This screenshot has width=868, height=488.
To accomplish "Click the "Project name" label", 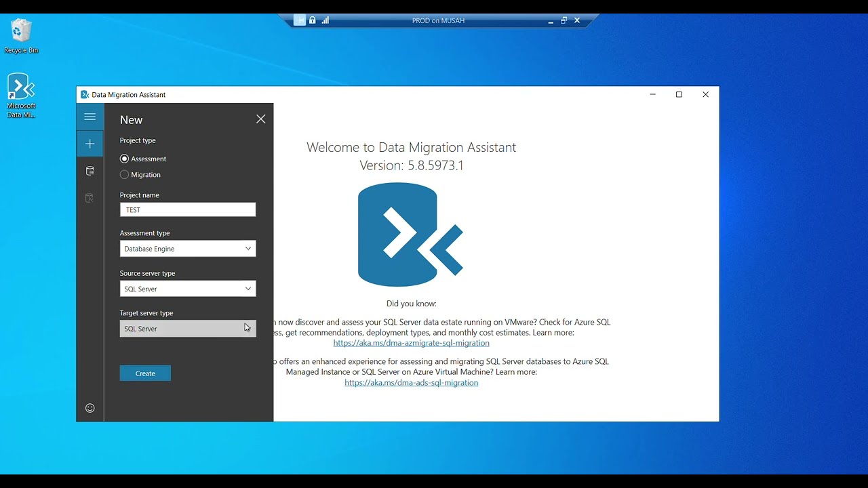I will [x=140, y=195].
